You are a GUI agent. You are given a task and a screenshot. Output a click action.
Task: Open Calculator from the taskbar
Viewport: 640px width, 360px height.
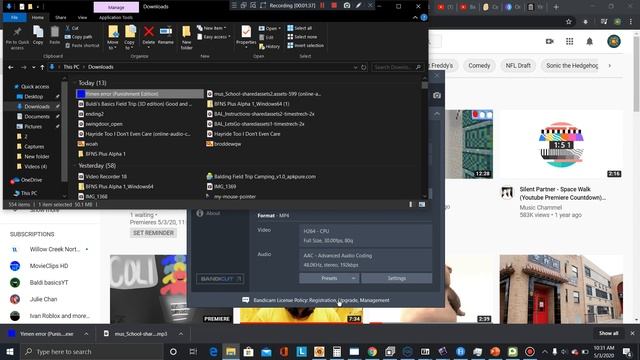[x=337, y=351]
